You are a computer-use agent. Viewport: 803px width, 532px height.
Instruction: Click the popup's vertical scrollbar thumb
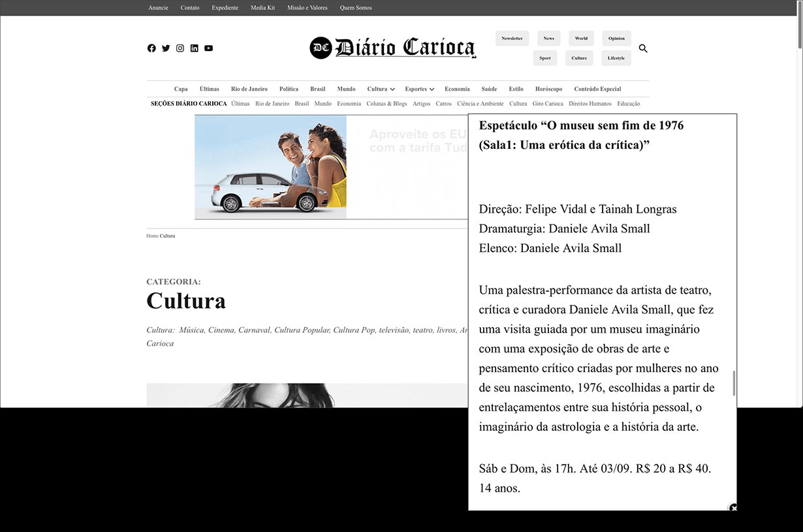point(734,383)
